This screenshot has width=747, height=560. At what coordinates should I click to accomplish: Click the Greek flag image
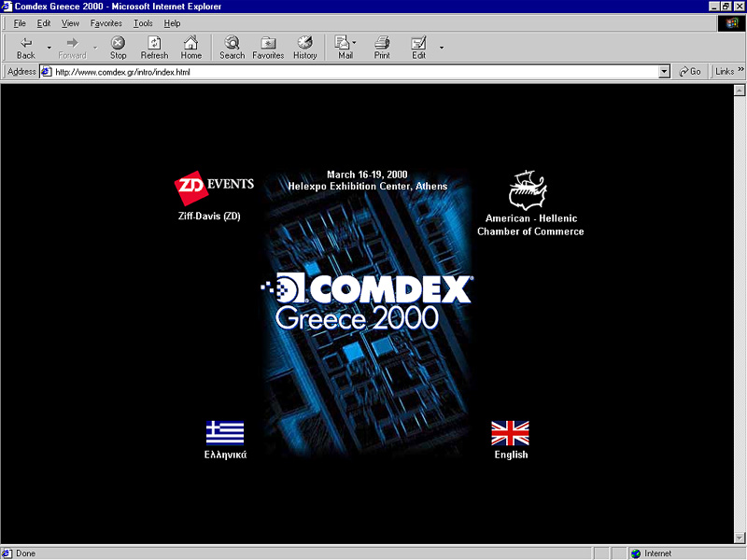pyautogui.click(x=225, y=432)
